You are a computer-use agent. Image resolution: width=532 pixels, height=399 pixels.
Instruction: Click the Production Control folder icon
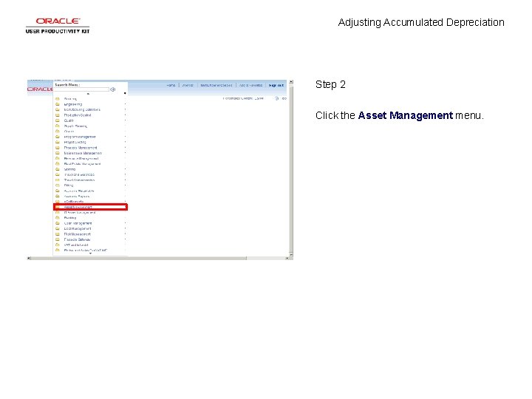coord(58,115)
